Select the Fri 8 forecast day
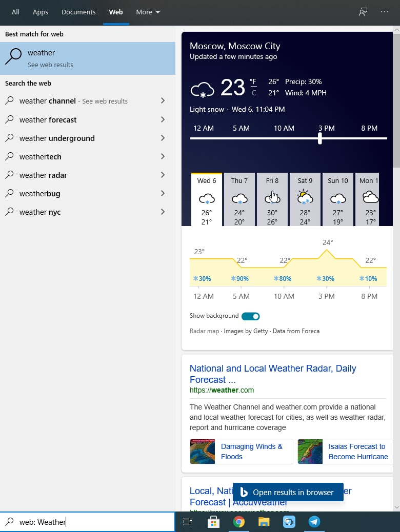 [272, 199]
